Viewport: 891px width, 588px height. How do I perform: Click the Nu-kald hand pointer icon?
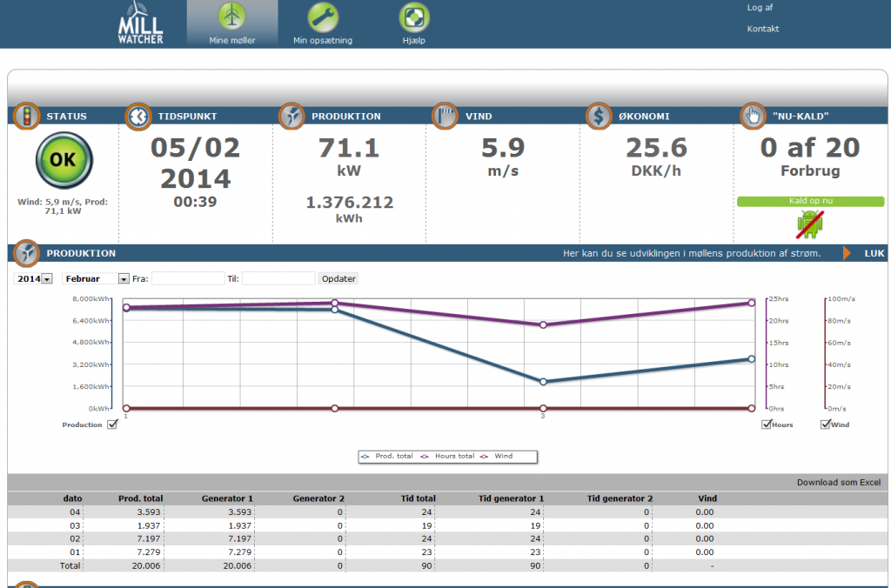[x=753, y=116]
